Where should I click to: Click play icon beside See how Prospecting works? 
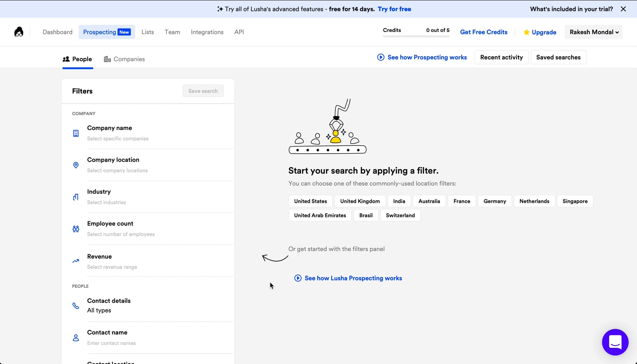pyautogui.click(x=381, y=57)
